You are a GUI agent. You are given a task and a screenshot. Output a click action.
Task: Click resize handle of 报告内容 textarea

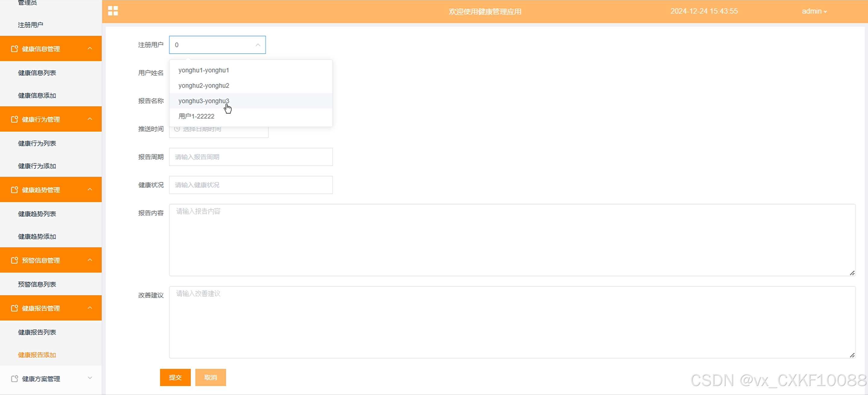pyautogui.click(x=852, y=273)
